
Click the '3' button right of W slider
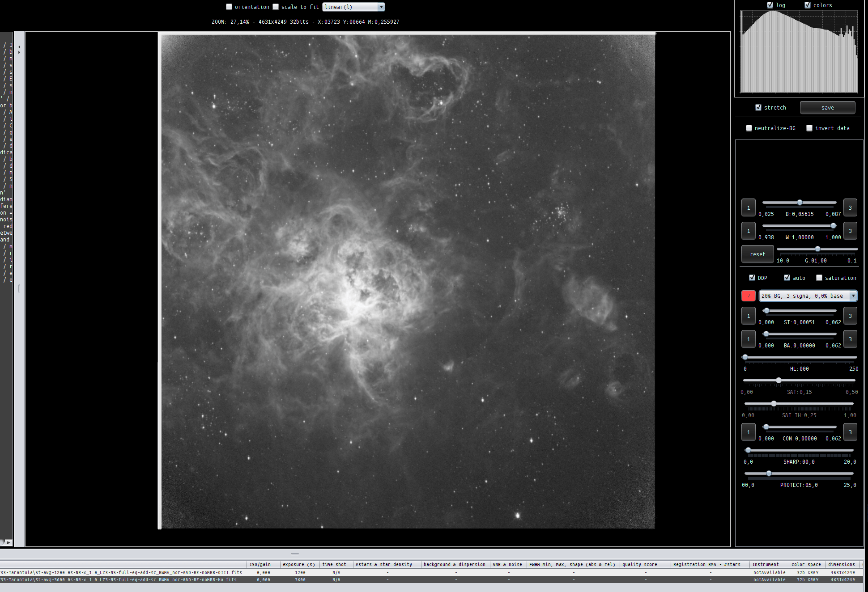850,231
